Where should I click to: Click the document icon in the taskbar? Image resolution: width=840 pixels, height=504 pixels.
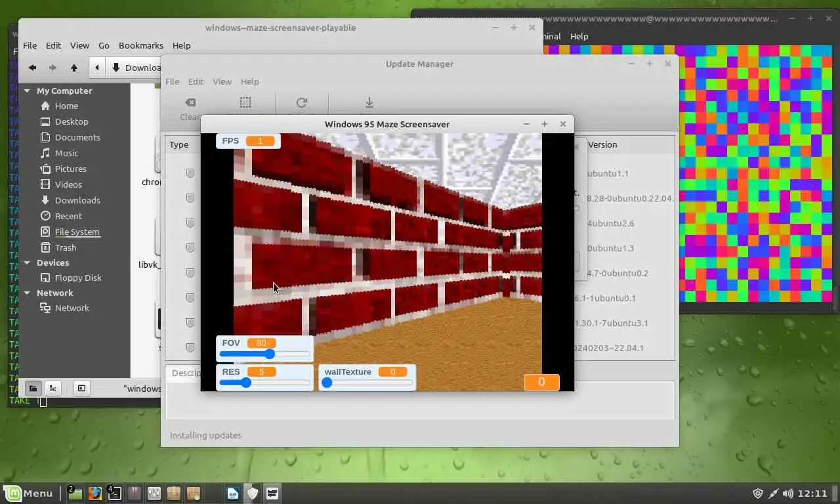[x=233, y=493]
